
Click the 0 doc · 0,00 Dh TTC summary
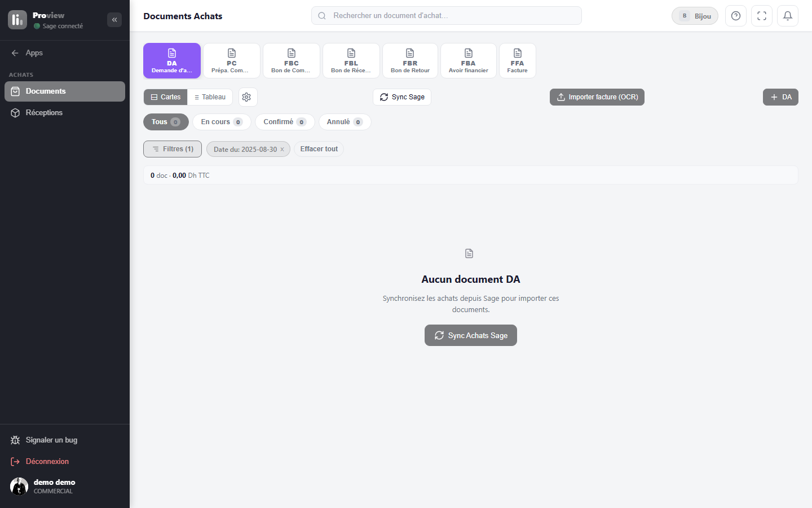[x=180, y=176]
